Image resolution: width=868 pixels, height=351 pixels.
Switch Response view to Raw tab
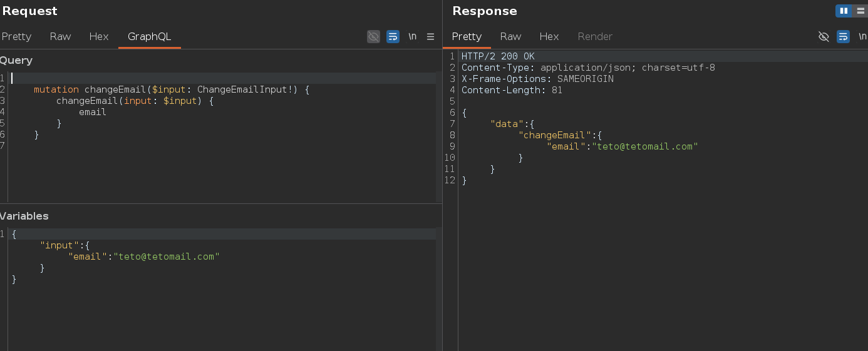click(510, 36)
